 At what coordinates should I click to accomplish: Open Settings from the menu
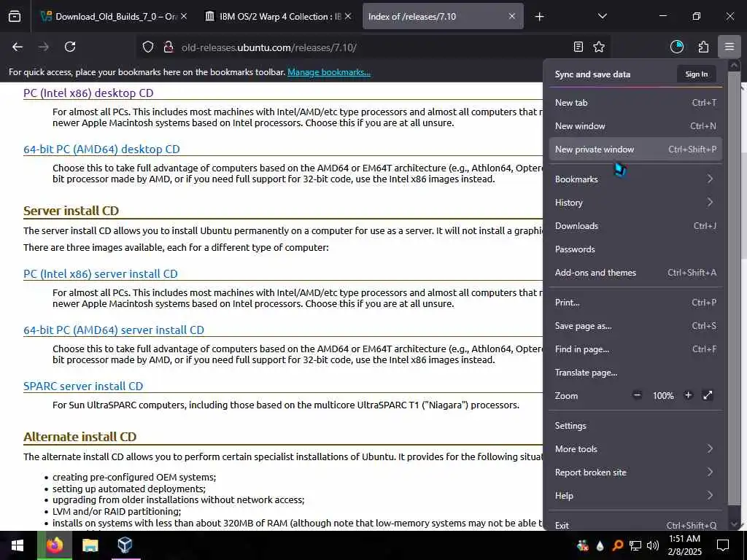pyautogui.click(x=635, y=426)
